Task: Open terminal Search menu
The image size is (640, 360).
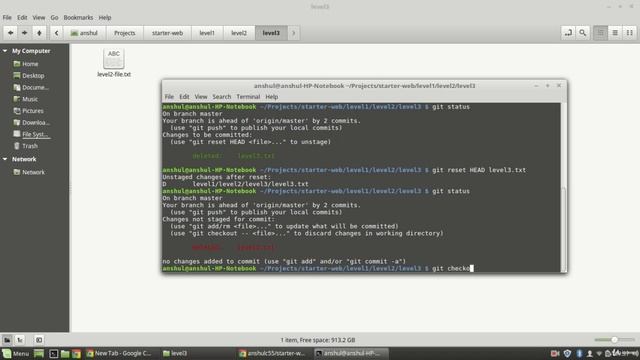Action: [x=222, y=97]
